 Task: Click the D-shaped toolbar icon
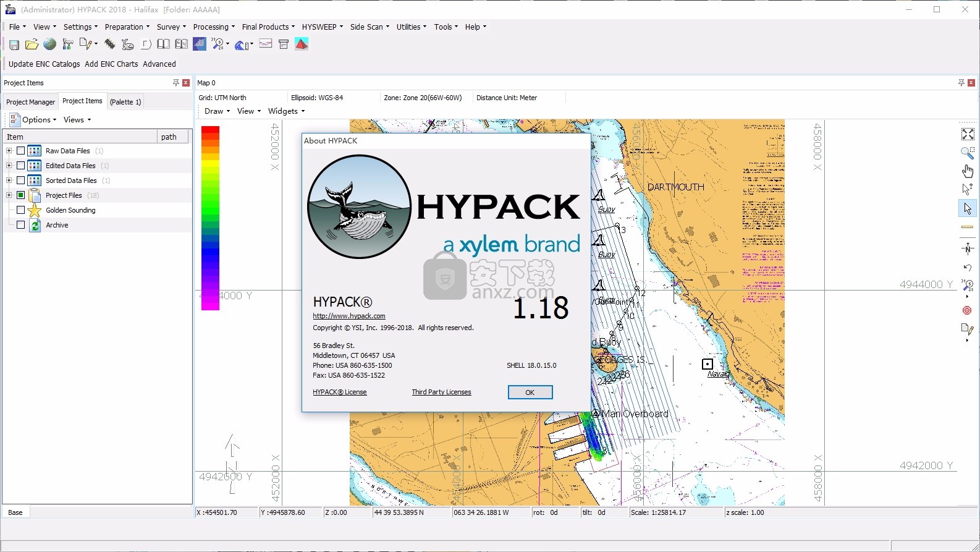(146, 45)
